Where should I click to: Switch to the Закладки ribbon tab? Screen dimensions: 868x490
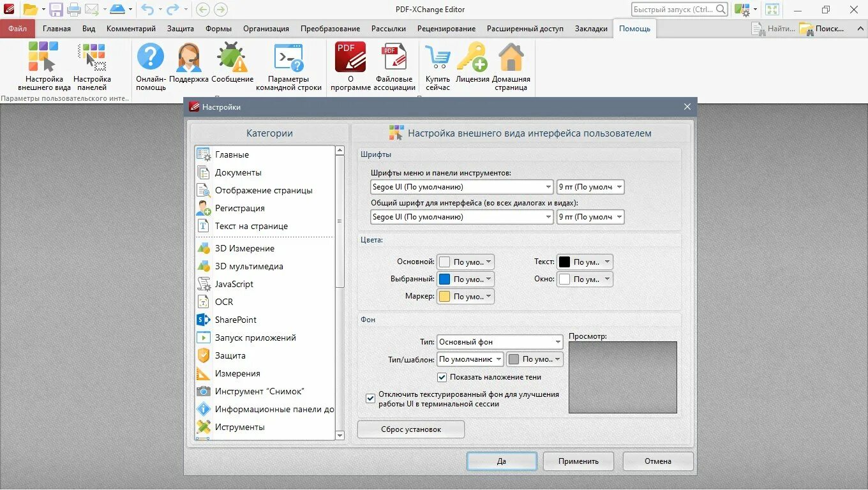pos(591,29)
